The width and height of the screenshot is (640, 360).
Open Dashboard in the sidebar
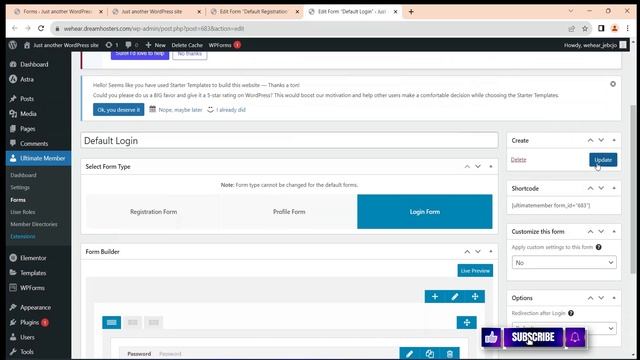point(34,64)
